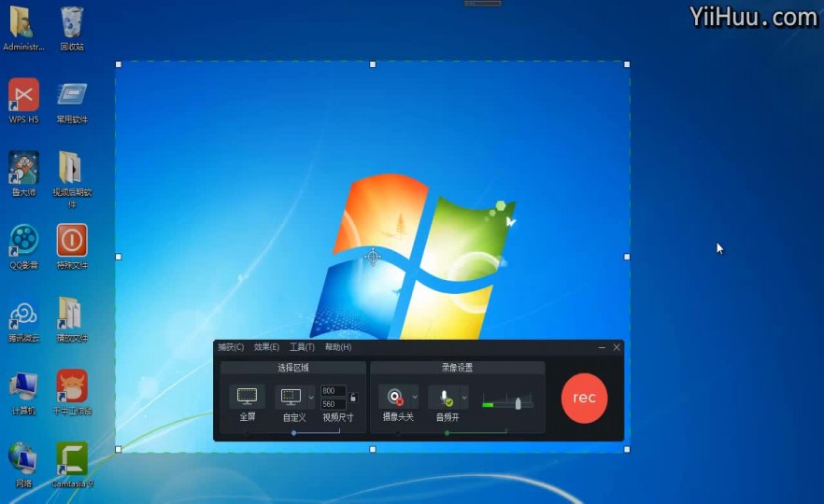The width and height of the screenshot is (824, 504).
Task: Click the top-middle selection handle
Action: click(x=373, y=64)
